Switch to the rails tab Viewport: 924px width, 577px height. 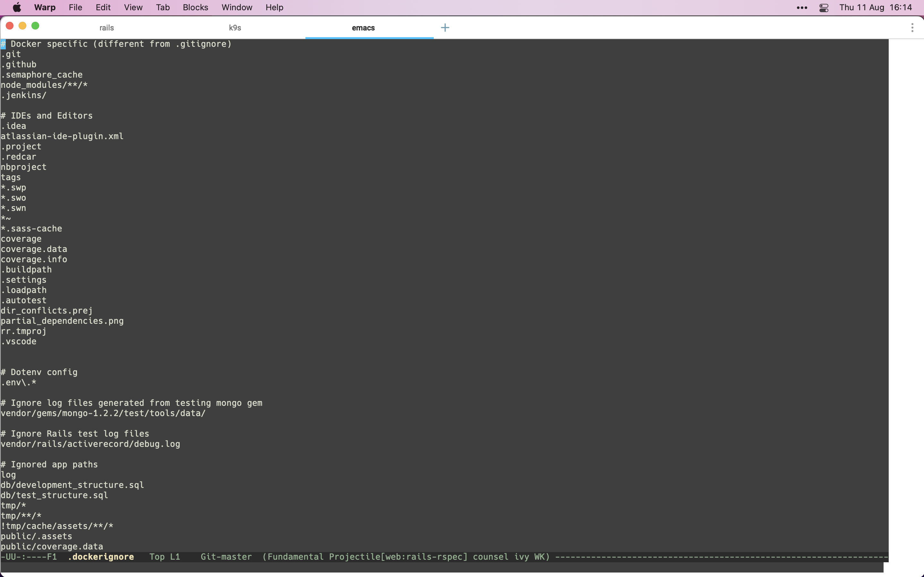[106, 28]
